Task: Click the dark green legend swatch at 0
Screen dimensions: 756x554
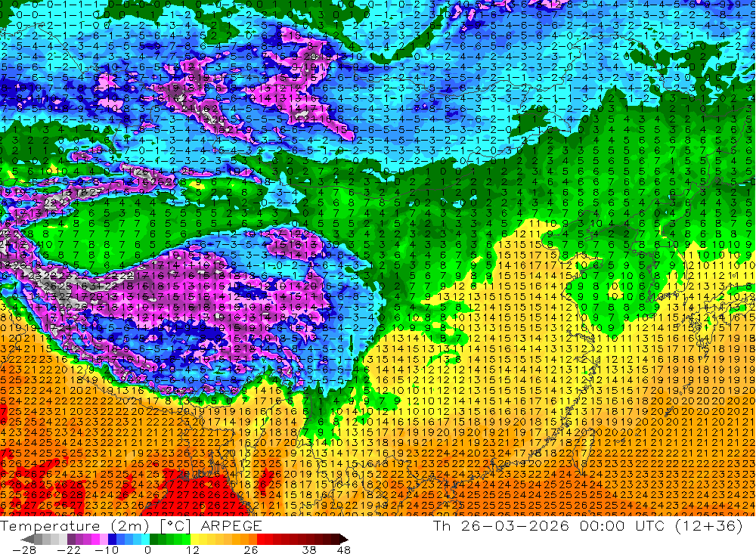Action: (x=153, y=540)
